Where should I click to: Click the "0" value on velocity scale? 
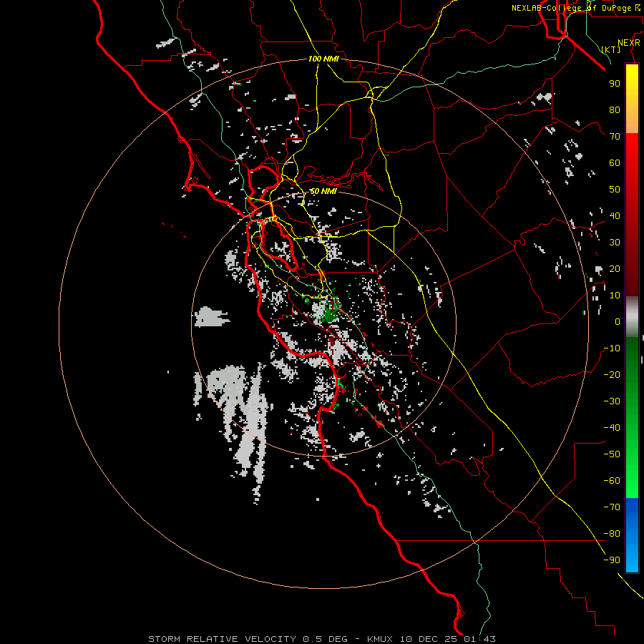click(x=618, y=321)
